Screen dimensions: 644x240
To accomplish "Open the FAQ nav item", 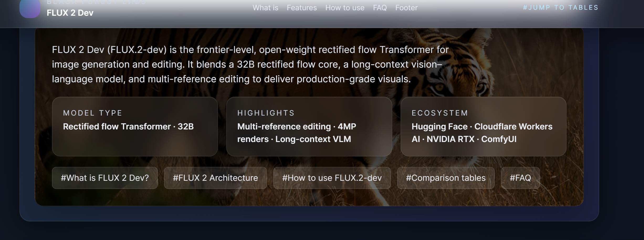I will click(x=379, y=8).
